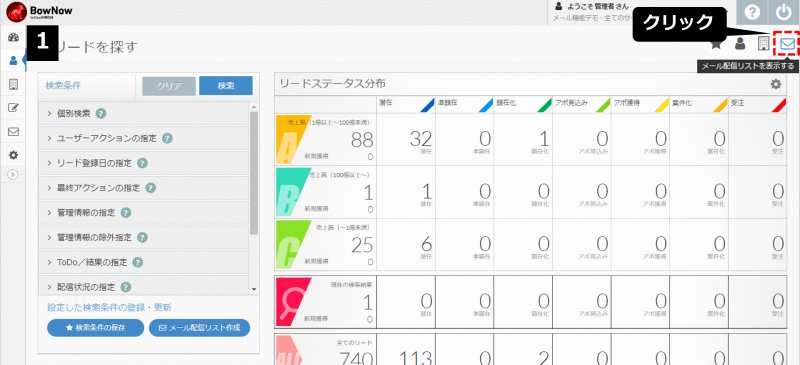Expand the sidebar with the double-arrow icon
This screenshot has height=365, width=800.
[x=14, y=174]
